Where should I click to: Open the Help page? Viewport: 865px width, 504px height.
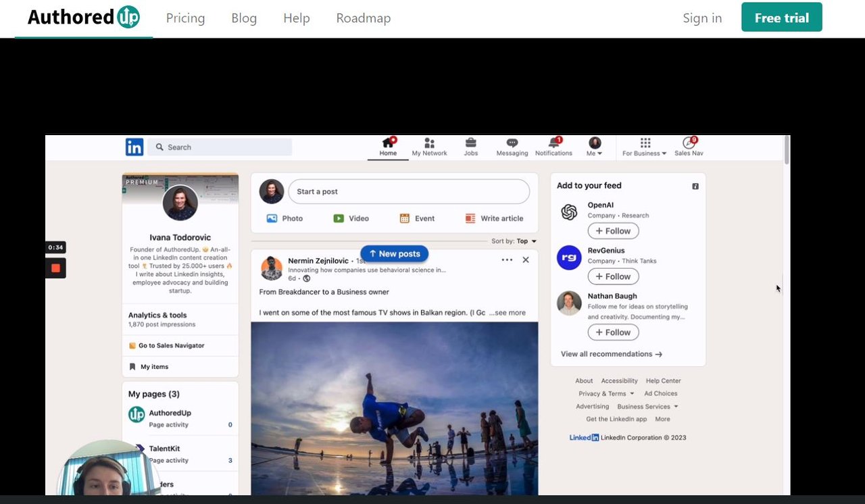coord(297,18)
